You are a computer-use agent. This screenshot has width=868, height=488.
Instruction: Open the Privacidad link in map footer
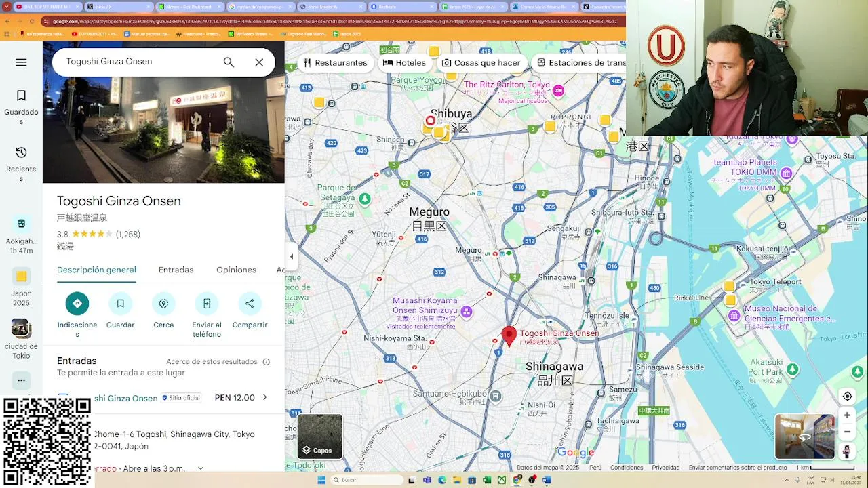[666, 468]
